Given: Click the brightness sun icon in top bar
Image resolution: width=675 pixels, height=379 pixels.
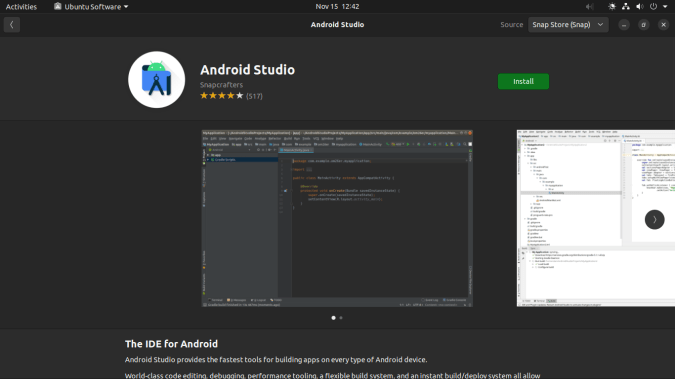Looking at the screenshot, I should (x=612, y=6).
